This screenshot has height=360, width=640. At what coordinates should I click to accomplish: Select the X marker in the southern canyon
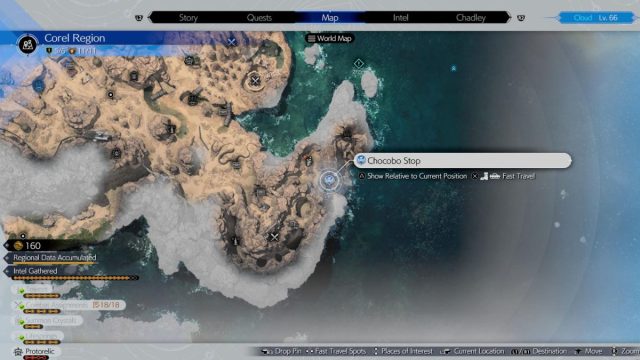click(274, 237)
